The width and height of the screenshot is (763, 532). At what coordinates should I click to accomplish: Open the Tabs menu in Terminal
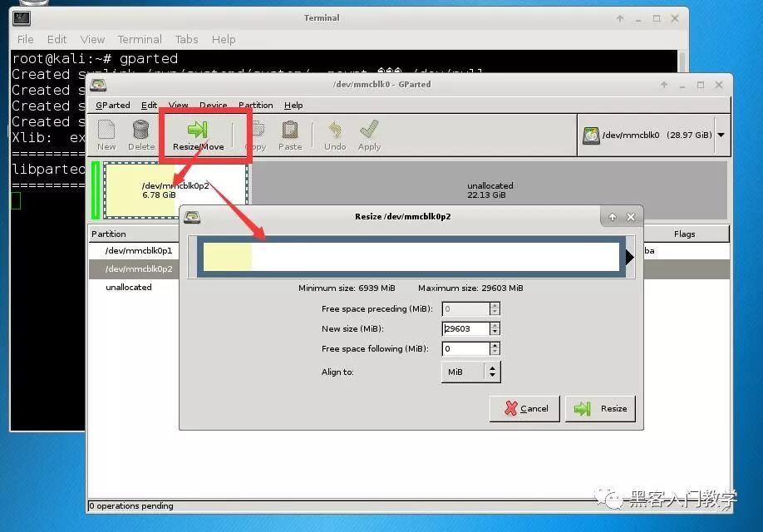pos(186,39)
